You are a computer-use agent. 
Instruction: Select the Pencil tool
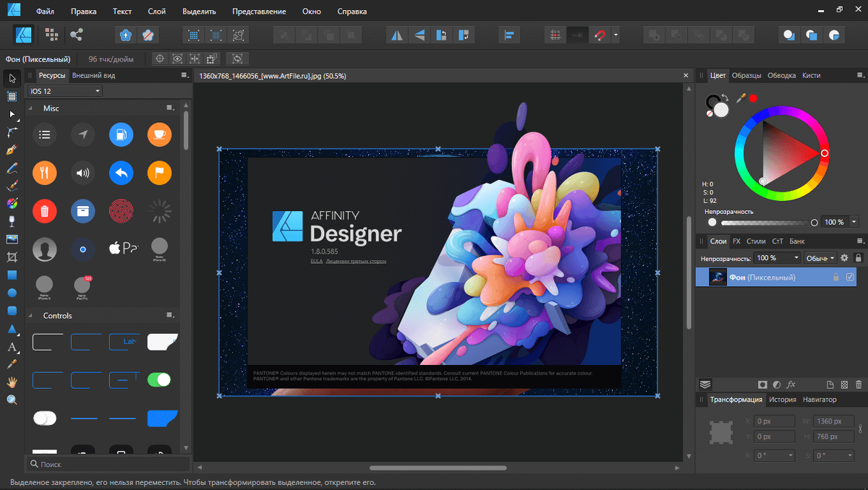click(12, 168)
